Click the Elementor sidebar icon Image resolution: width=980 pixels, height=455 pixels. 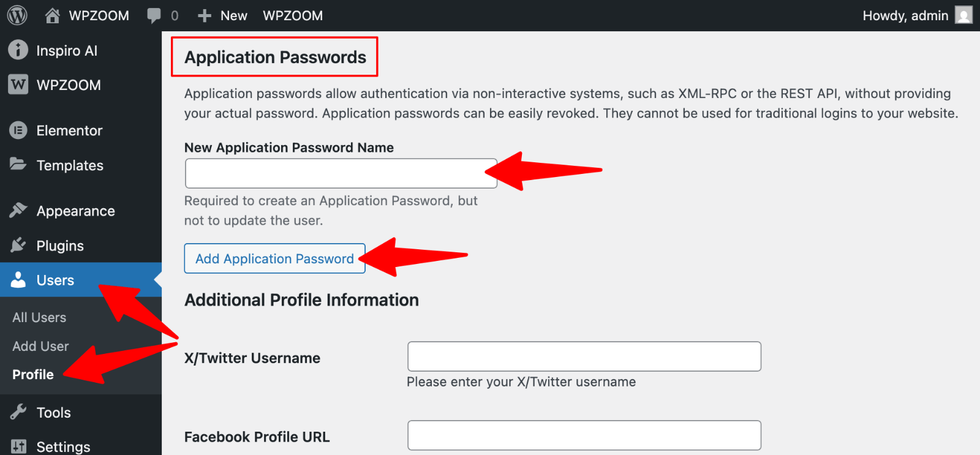pyautogui.click(x=17, y=130)
